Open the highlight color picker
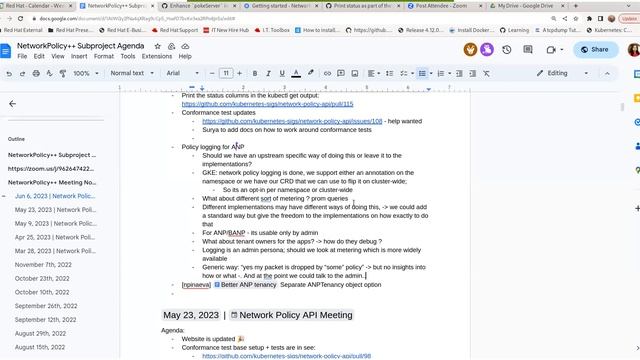This screenshot has height=360, width=640. click(x=311, y=73)
